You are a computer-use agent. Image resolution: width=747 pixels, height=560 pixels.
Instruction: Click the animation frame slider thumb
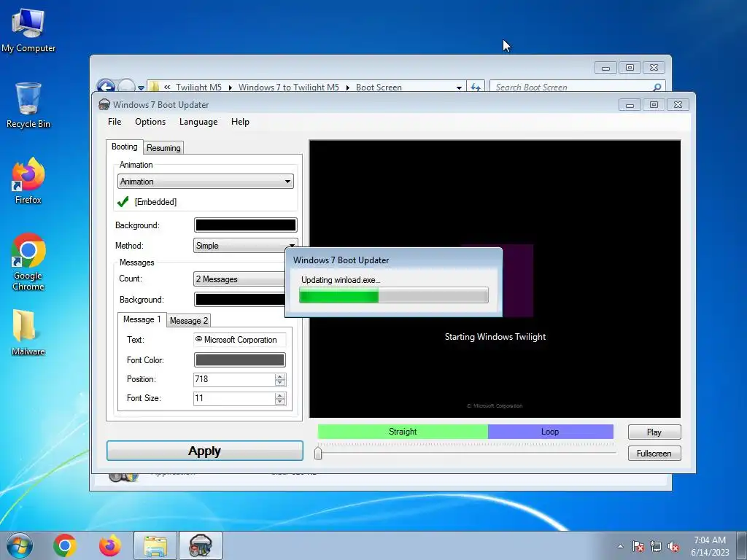point(318,452)
